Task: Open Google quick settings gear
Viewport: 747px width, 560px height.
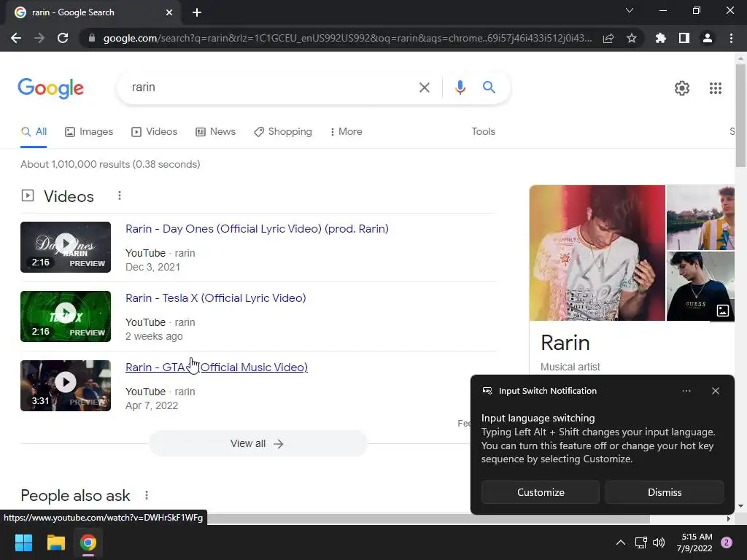Action: [x=682, y=88]
